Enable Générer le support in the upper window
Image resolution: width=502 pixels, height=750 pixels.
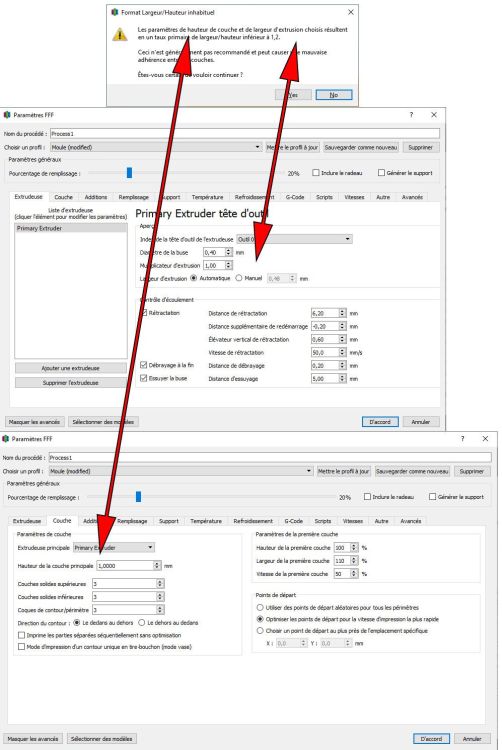click(381, 173)
